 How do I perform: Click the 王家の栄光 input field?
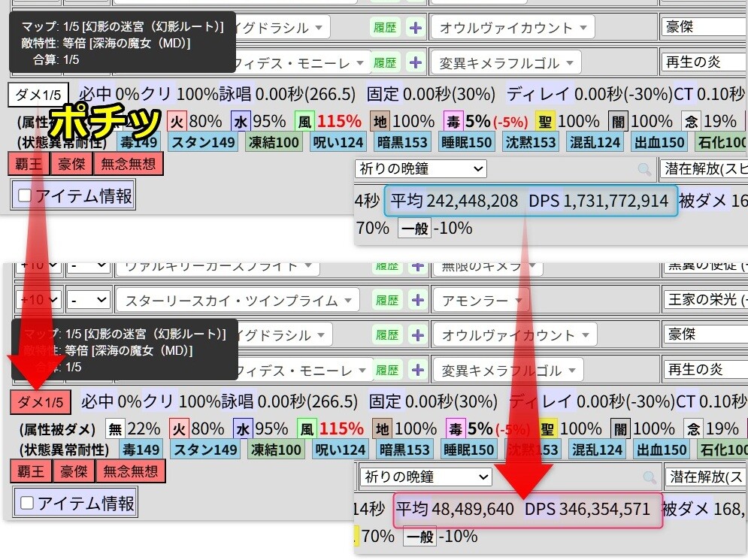(705, 301)
